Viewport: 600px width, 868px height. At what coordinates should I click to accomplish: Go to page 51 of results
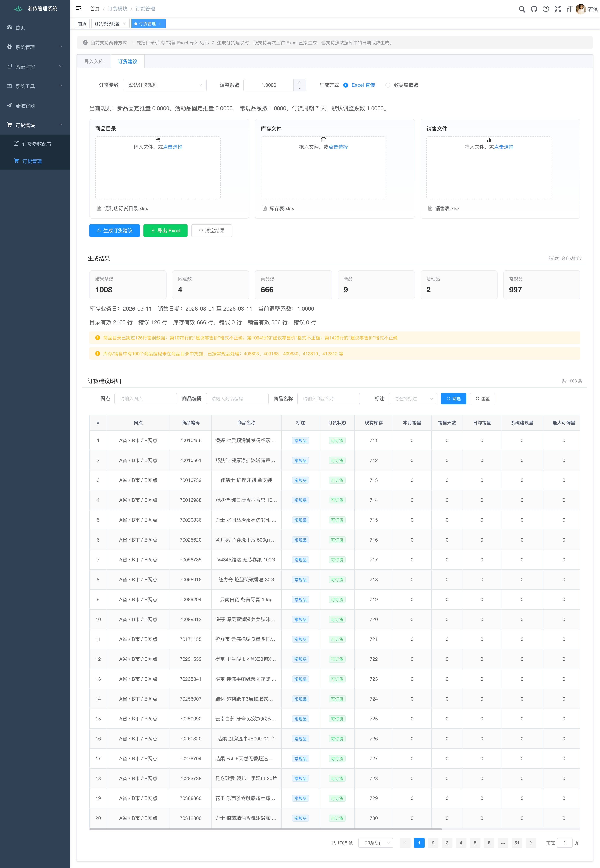point(517,843)
